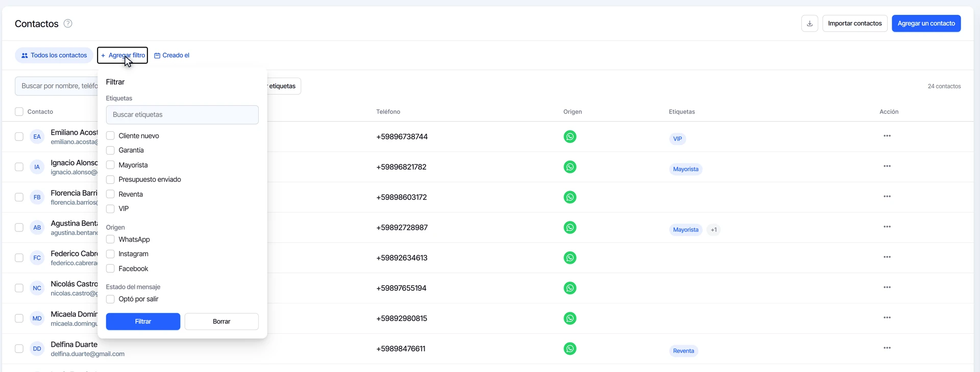Check WhatsApp under Origen

pos(110,239)
